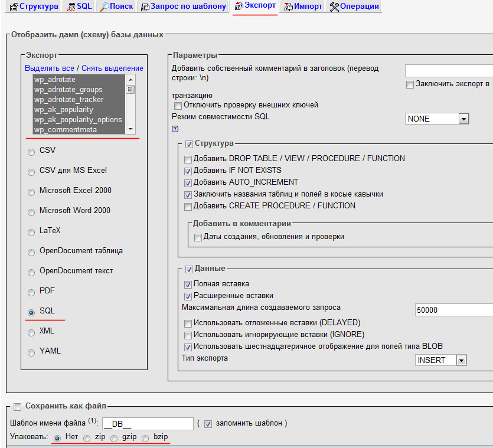This screenshot has height=448, width=493.
Task: Select CSV для MS Excel format
Action: (31, 172)
